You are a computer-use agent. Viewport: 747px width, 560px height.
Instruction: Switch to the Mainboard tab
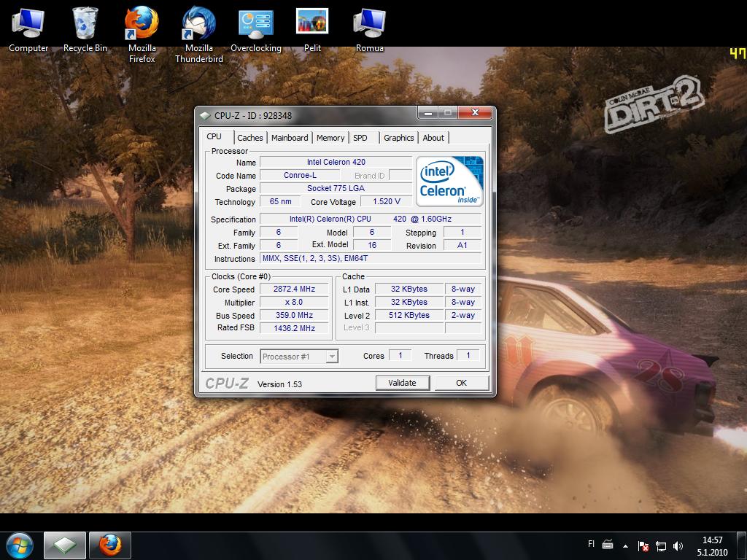(290, 138)
